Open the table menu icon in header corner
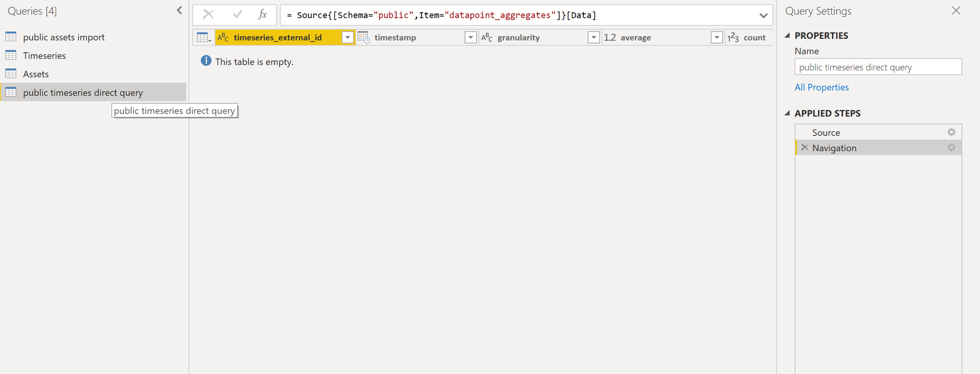This screenshot has height=374, width=980. (x=203, y=37)
